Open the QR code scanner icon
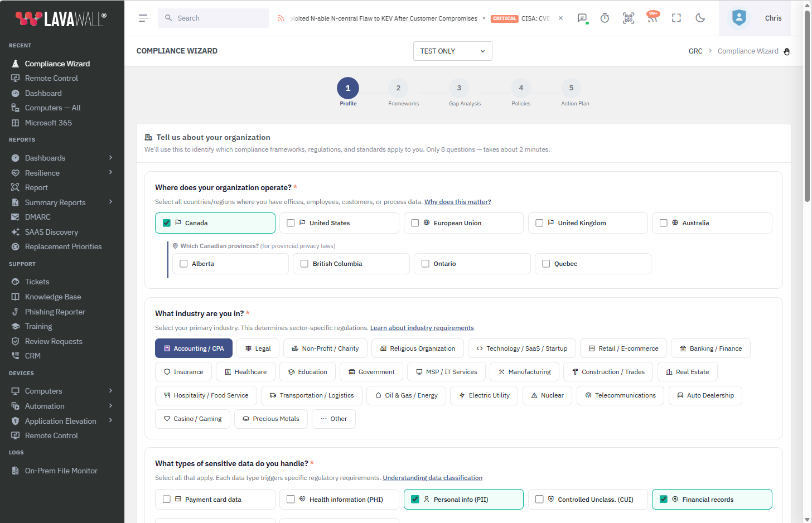This screenshot has height=523, width=812. click(629, 18)
